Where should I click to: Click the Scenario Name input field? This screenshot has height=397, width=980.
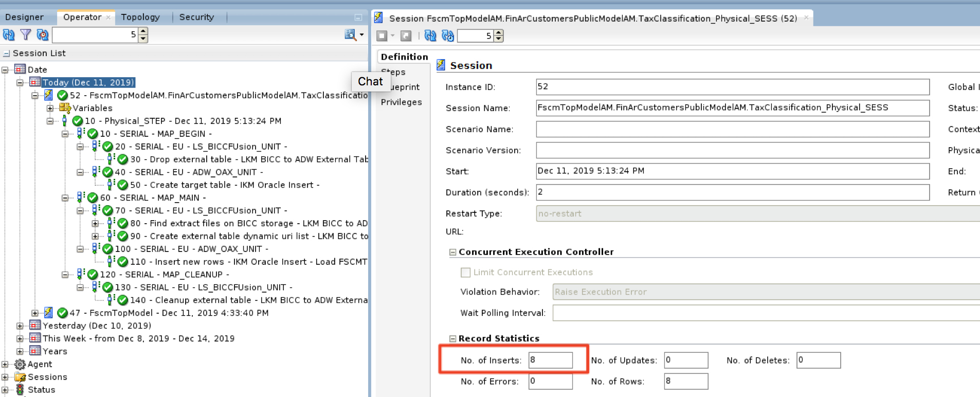732,129
